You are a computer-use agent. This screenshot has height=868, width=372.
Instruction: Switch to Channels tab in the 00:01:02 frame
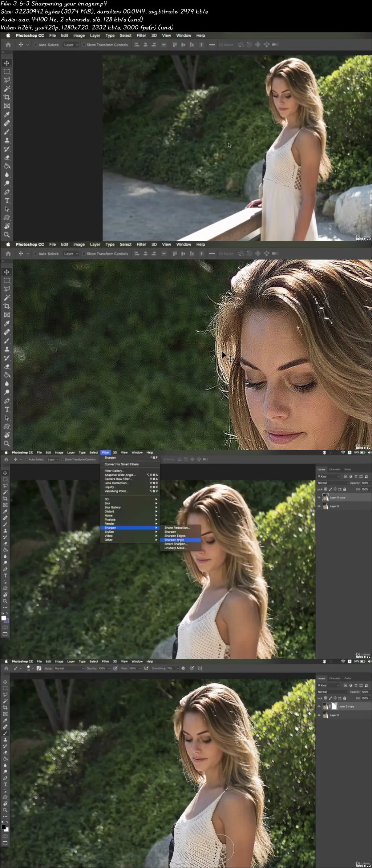(335, 469)
